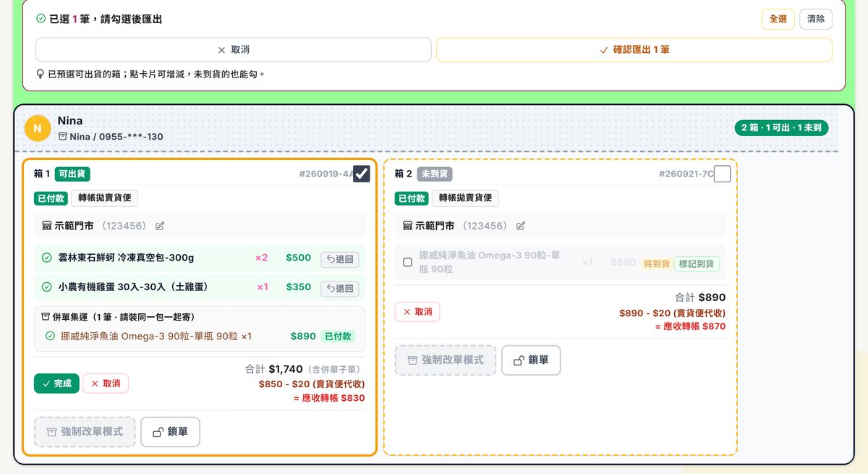Image resolution: width=868 pixels, height=474 pixels.
Task: Check the box 2 selection checkbox #260921
Action: click(722, 174)
